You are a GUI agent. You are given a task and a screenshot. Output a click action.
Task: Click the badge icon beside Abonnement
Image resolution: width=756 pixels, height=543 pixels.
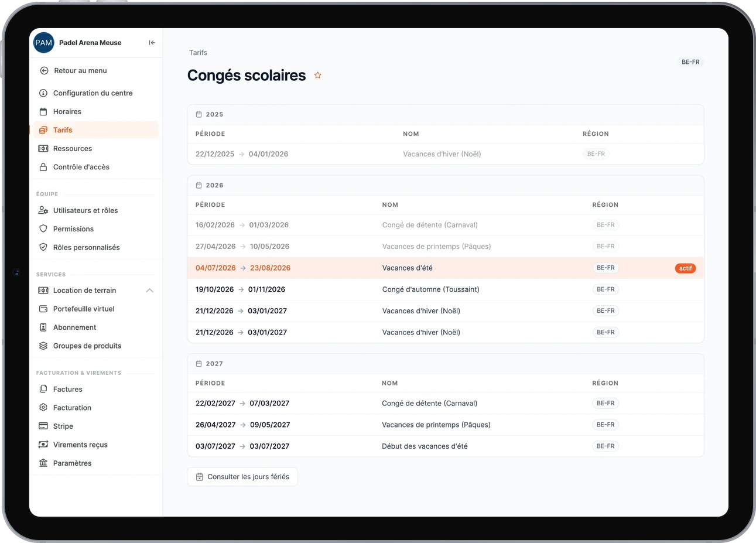pos(43,327)
